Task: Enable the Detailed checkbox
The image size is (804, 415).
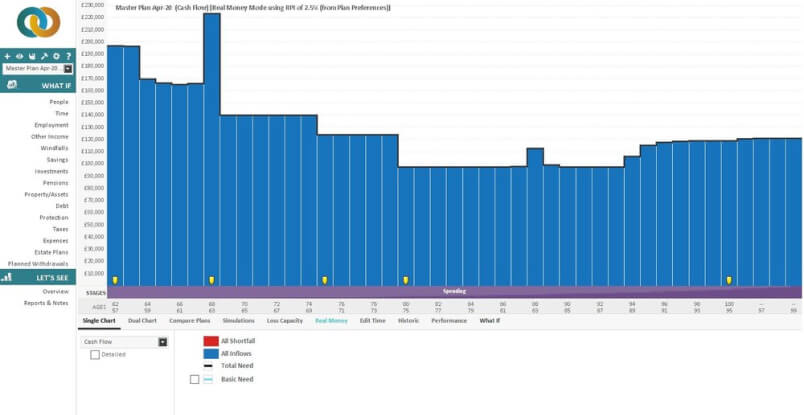Action: tap(95, 354)
